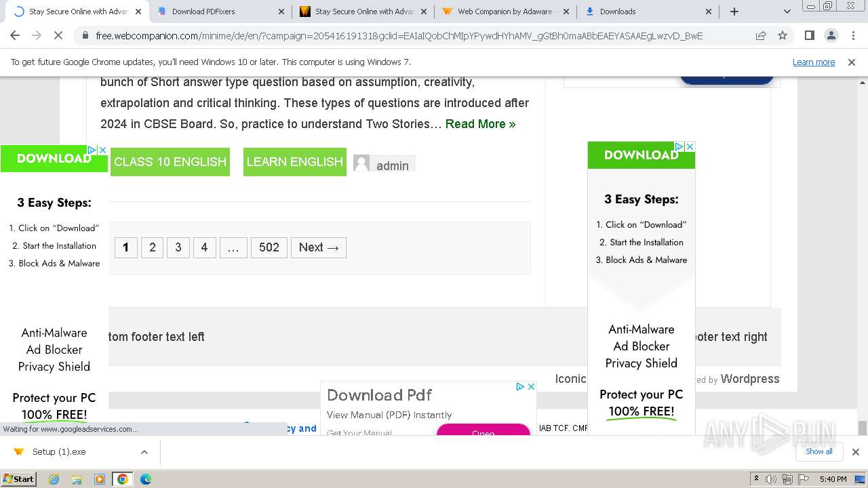The height and width of the screenshot is (488, 868).
Task: Open the Learn more link in update notice
Action: click(814, 62)
